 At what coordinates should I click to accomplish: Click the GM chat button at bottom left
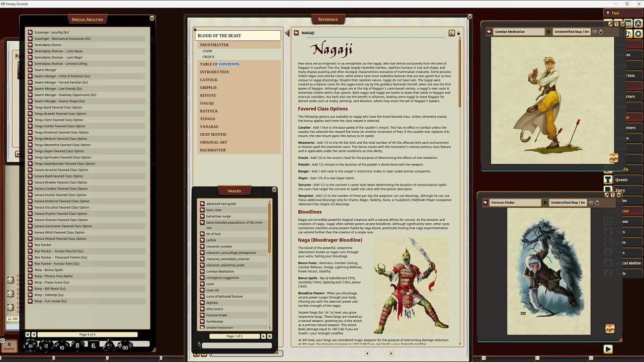tap(14, 318)
